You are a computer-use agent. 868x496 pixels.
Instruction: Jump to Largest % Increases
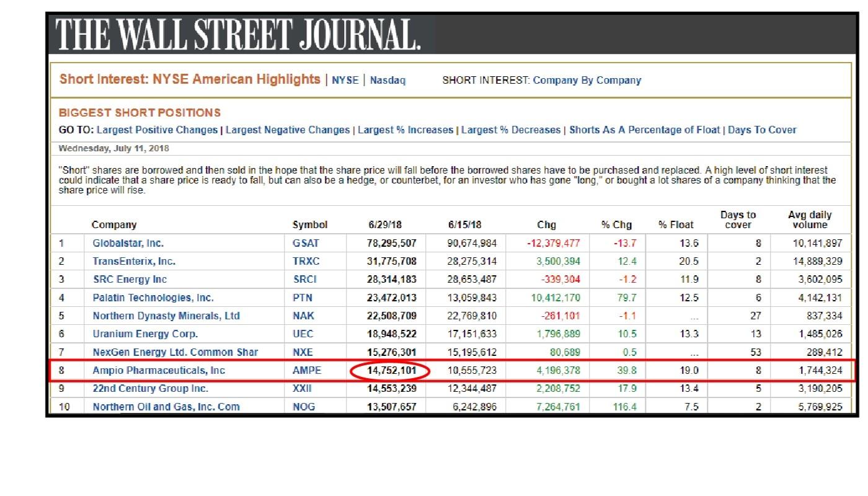pyautogui.click(x=405, y=130)
